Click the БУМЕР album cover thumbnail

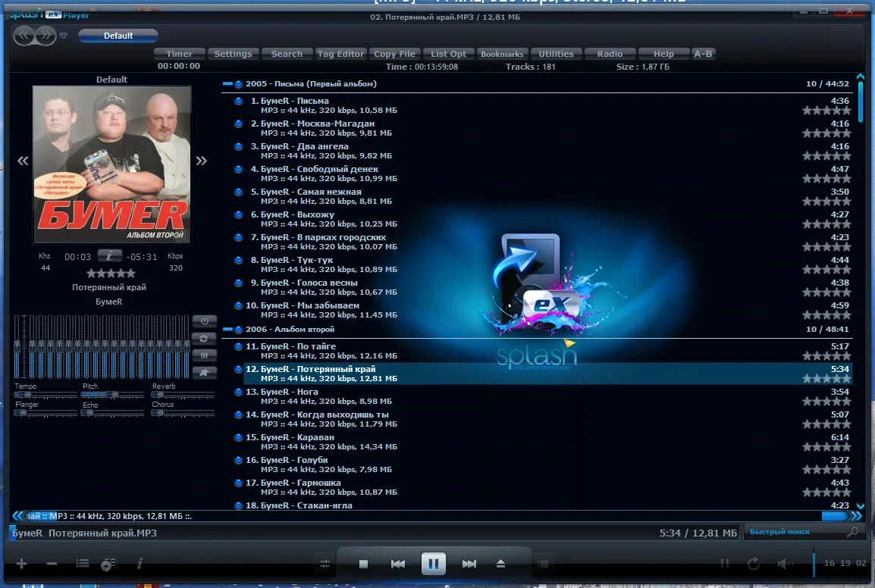pyautogui.click(x=112, y=164)
